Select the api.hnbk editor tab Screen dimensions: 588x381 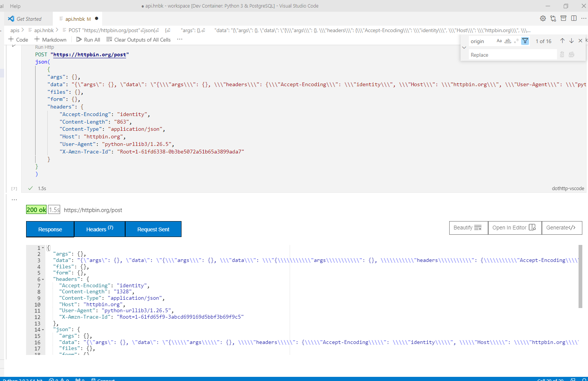pos(78,19)
